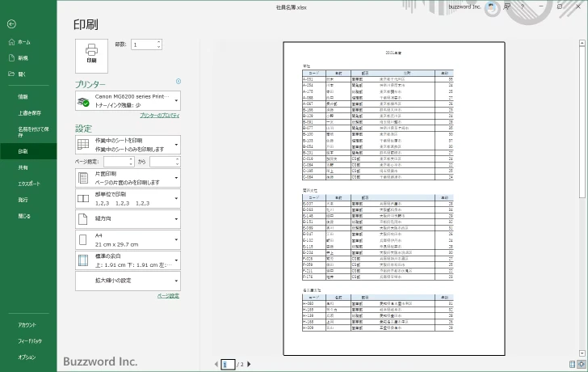Open 新規 in the sidebar
The height and width of the screenshot is (372, 588).
pyautogui.click(x=19, y=57)
